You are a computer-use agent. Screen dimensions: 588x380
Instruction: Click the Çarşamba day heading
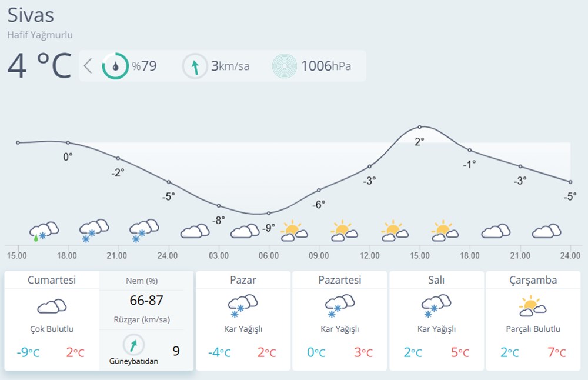point(533,280)
